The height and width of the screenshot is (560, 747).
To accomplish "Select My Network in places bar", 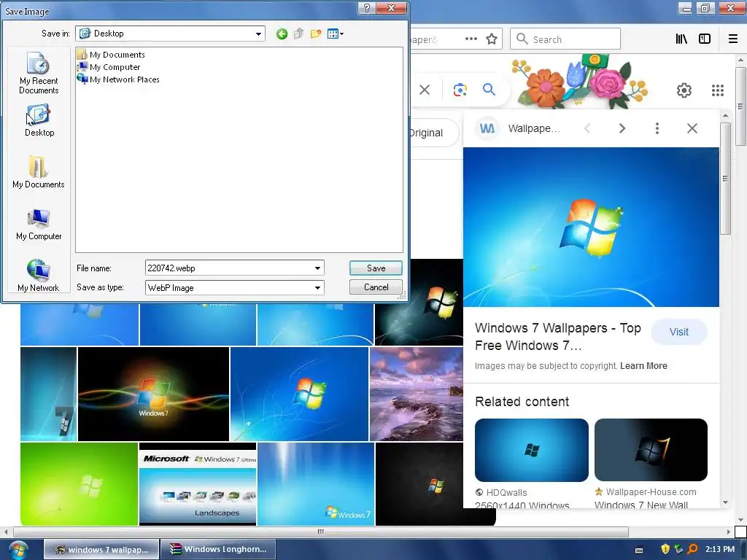I will pyautogui.click(x=38, y=275).
